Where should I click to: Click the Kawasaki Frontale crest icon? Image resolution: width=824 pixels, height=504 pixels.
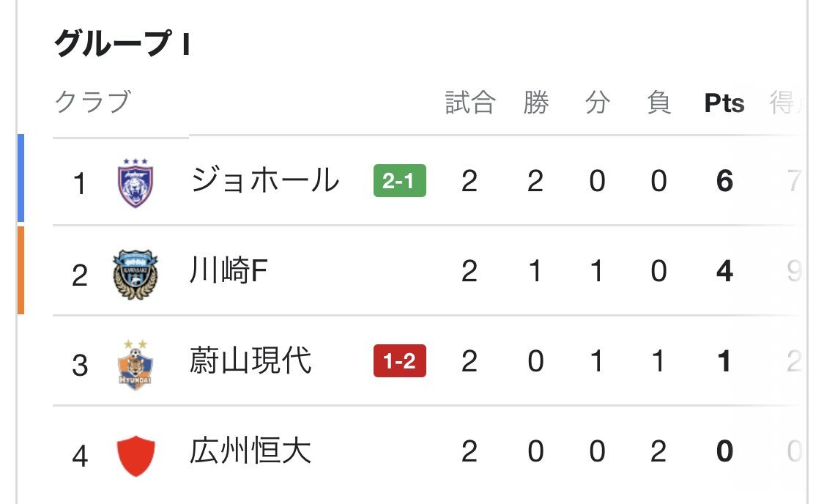click(x=135, y=274)
